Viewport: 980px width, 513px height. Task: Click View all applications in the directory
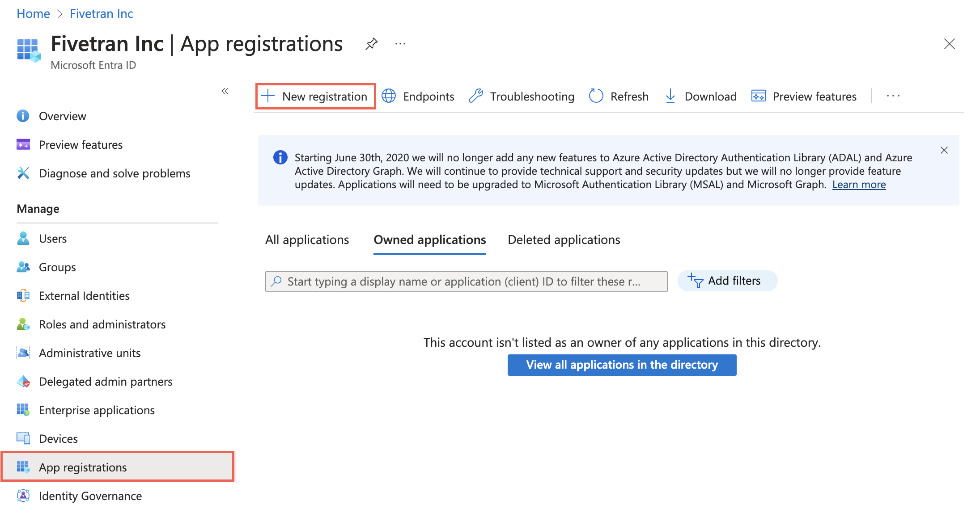[622, 364]
